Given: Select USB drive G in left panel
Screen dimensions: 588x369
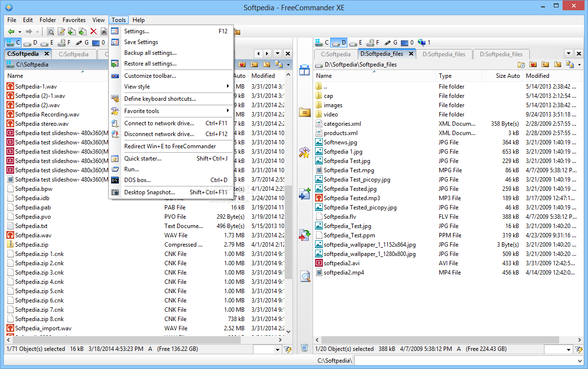Looking at the screenshot, I should (x=82, y=43).
